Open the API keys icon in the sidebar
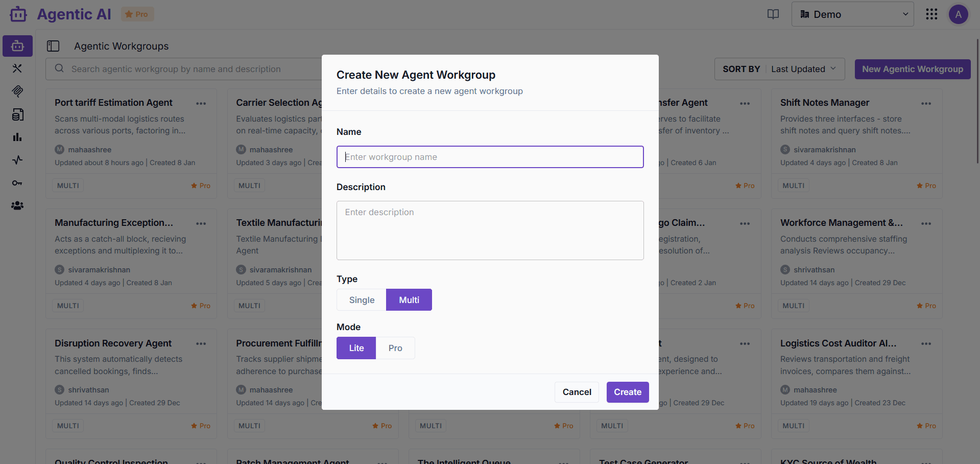980x464 pixels. click(x=17, y=182)
